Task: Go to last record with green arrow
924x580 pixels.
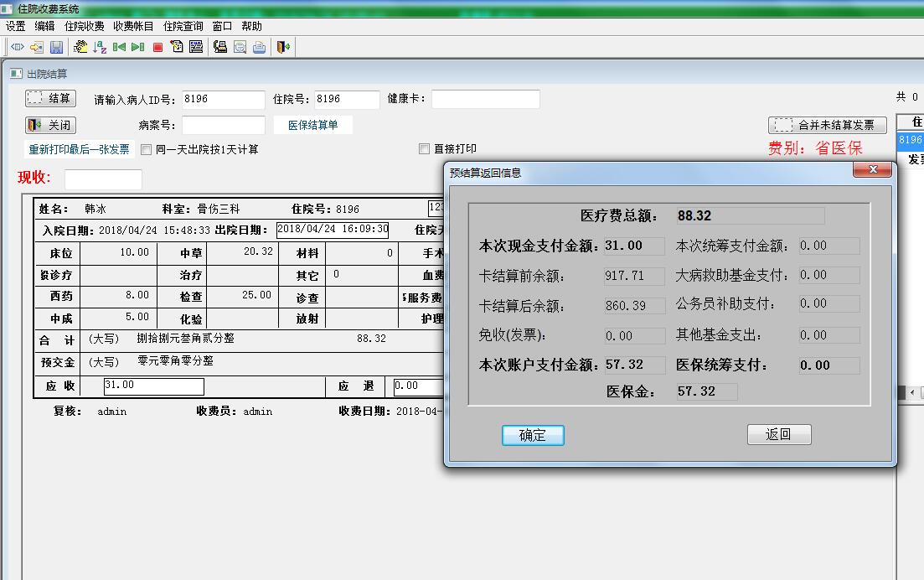Action: tap(138, 47)
